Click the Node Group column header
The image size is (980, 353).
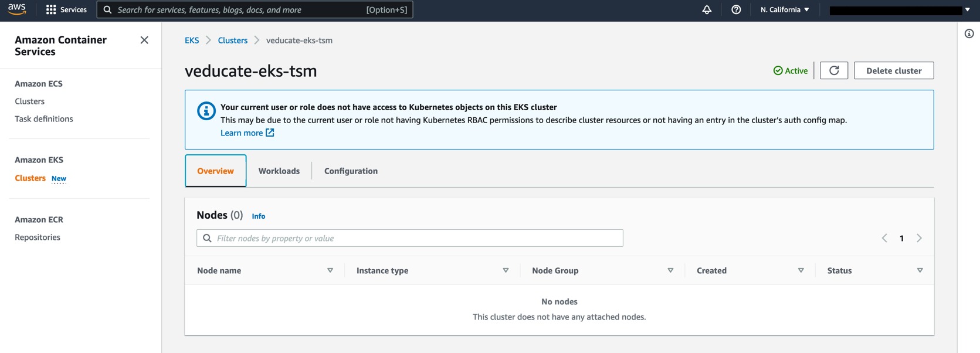[555, 270]
